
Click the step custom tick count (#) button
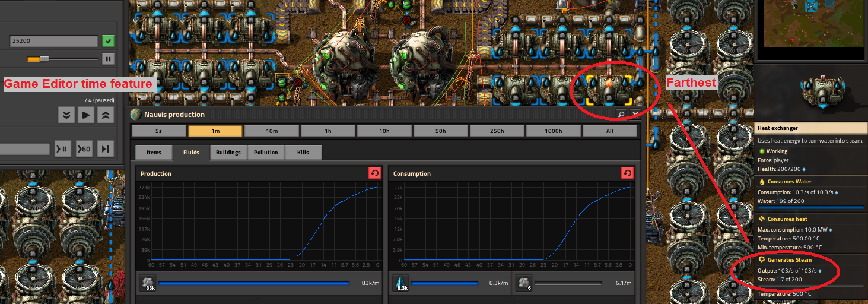coord(63,149)
